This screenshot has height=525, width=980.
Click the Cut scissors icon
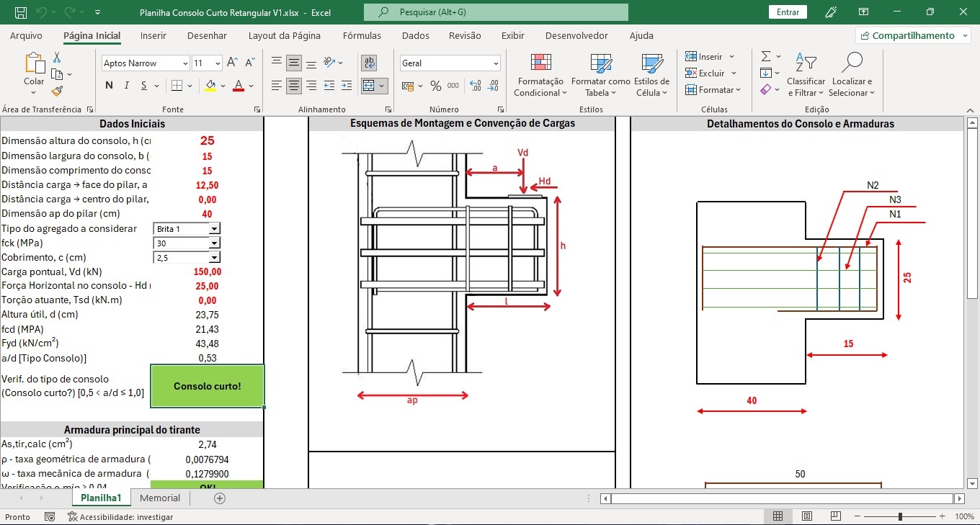57,58
